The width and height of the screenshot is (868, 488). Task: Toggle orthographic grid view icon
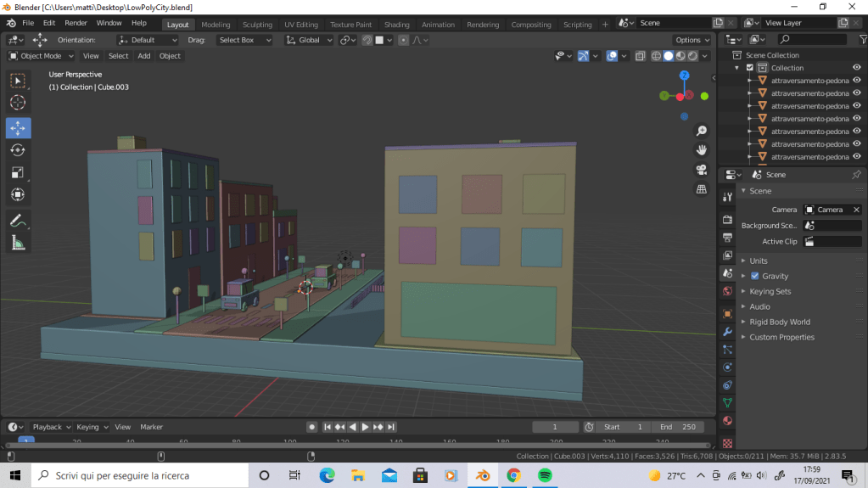tap(702, 189)
